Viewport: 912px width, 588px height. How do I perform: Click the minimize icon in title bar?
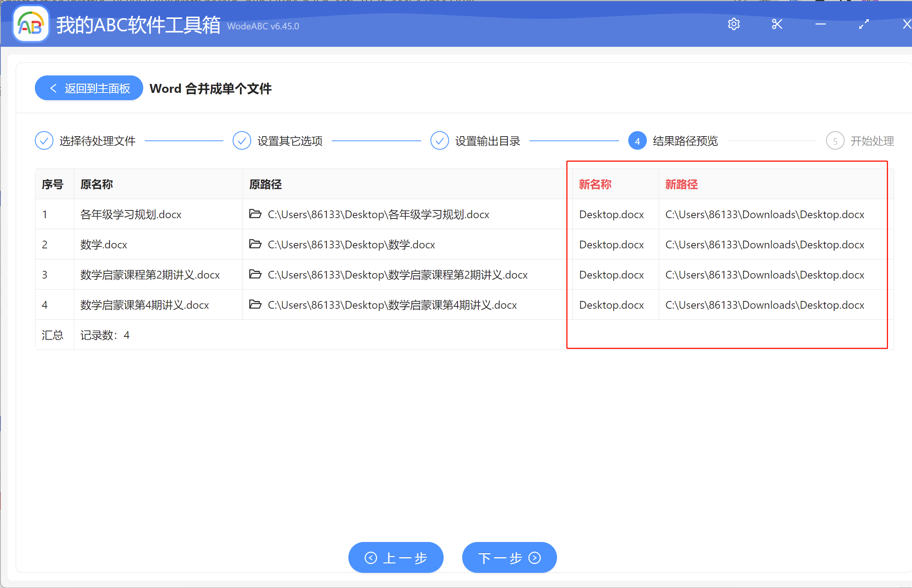tap(820, 24)
